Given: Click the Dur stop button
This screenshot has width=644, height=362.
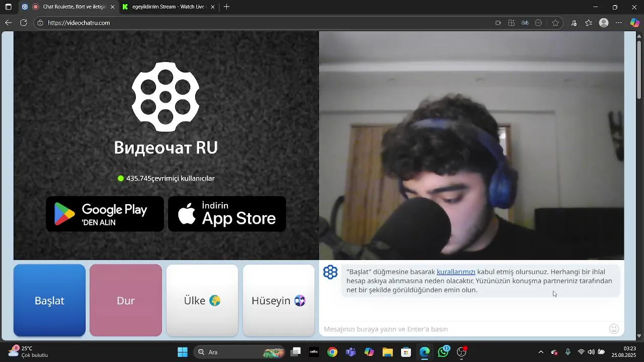Looking at the screenshot, I should [126, 300].
